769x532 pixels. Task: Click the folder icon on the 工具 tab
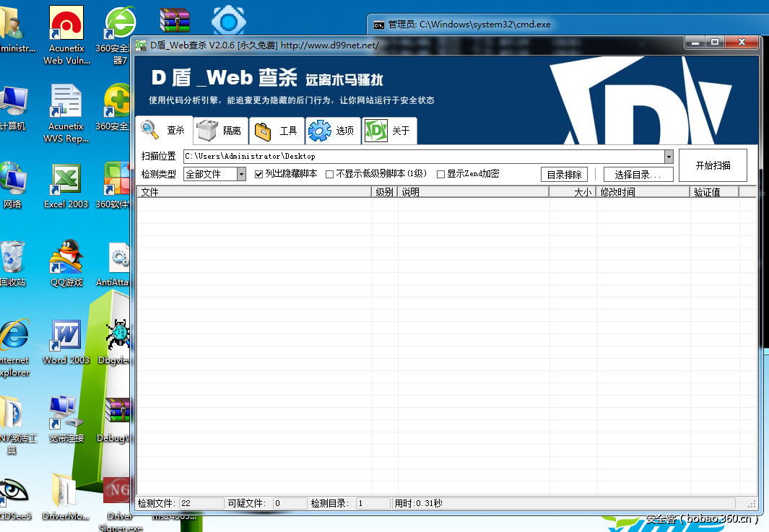click(261, 130)
